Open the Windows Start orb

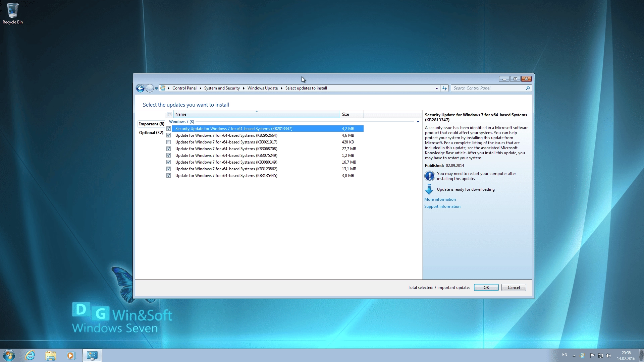pos(9,355)
